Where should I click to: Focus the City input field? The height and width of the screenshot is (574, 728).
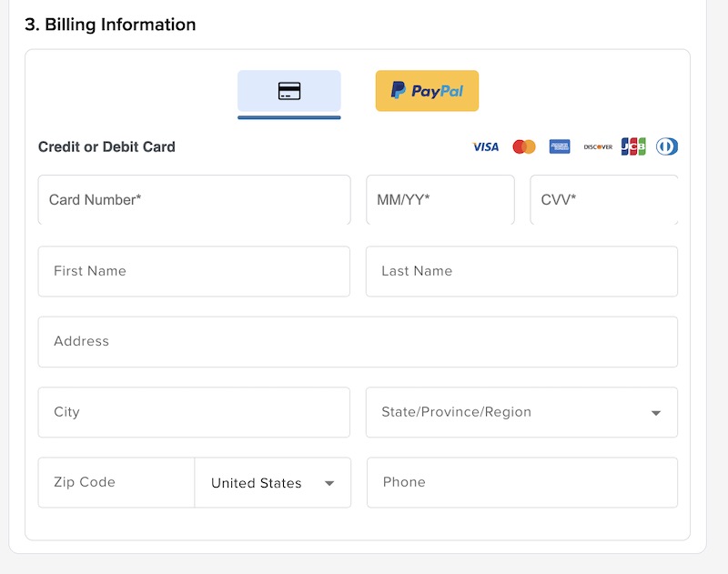coord(194,412)
